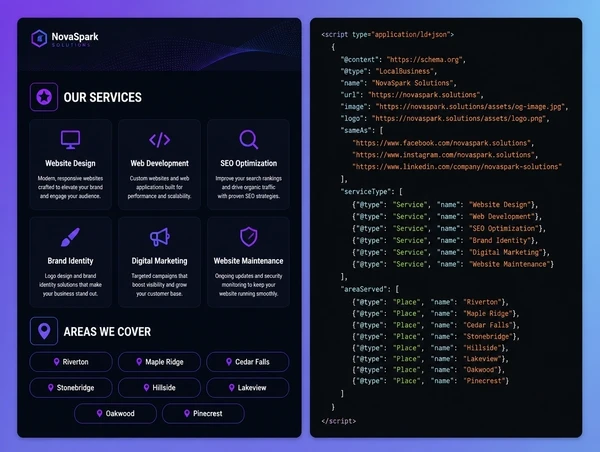
Task: Click the megaphone icon for Digital Marketing
Action: pos(160,237)
